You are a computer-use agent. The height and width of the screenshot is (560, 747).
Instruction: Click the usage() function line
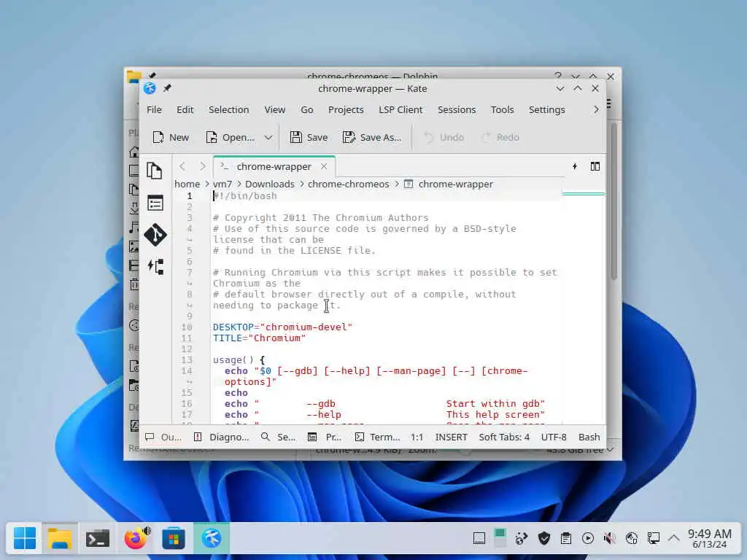pos(239,360)
